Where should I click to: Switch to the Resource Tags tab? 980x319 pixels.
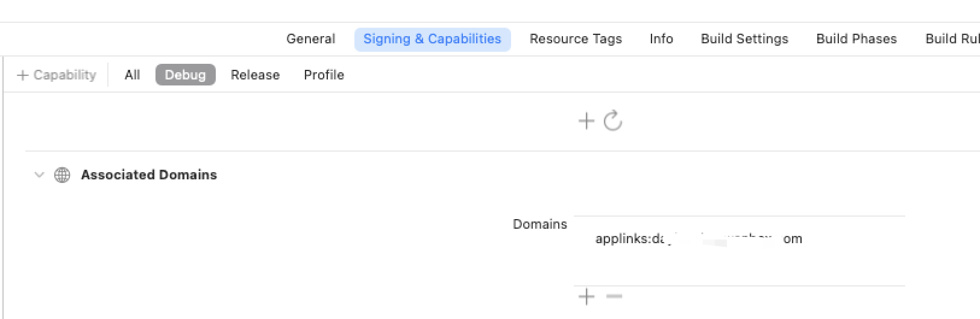[x=576, y=39]
